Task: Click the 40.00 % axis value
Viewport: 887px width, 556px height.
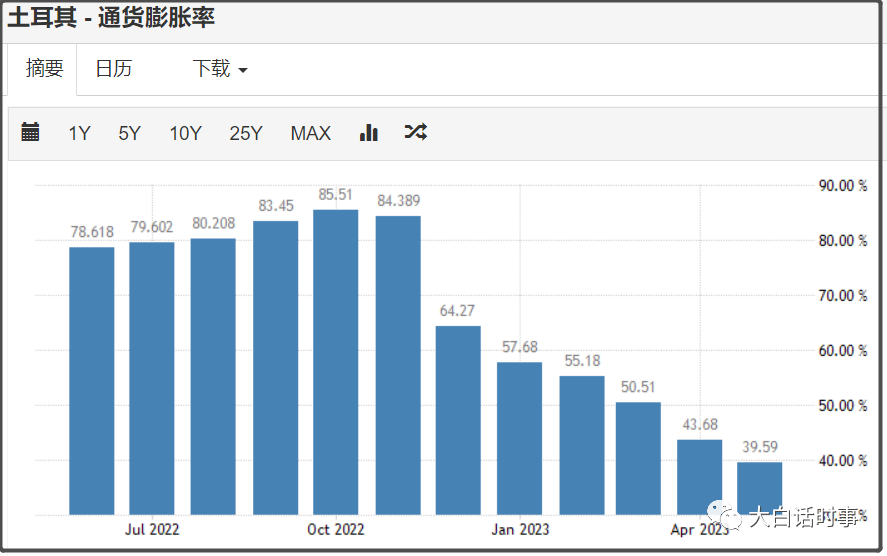Action: pyautogui.click(x=843, y=460)
